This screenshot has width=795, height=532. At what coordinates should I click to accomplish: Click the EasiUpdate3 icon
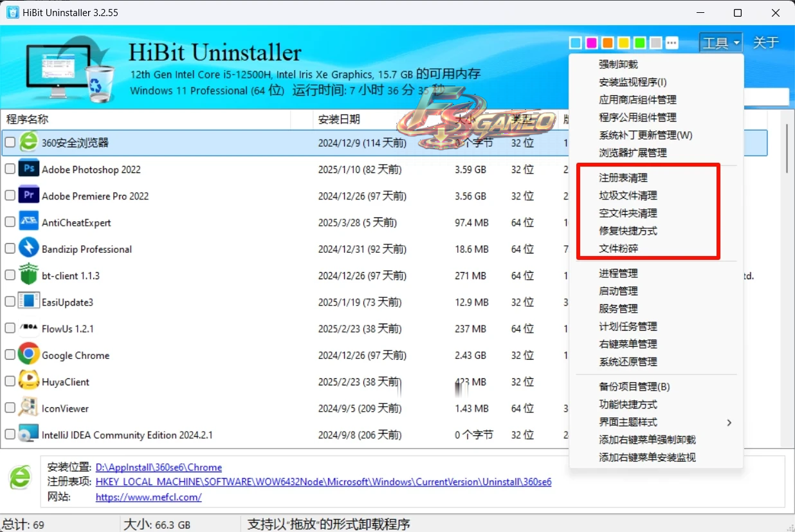coord(28,301)
